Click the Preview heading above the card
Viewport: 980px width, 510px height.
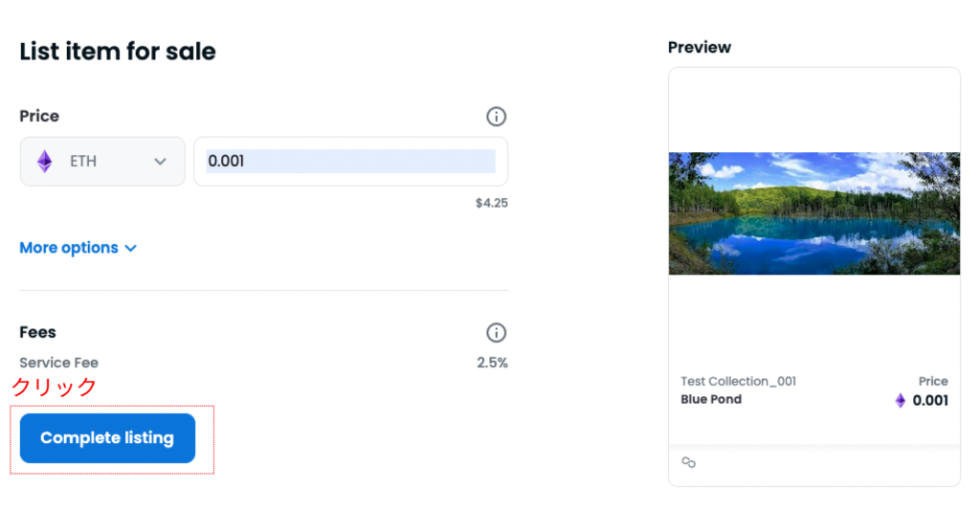point(699,48)
